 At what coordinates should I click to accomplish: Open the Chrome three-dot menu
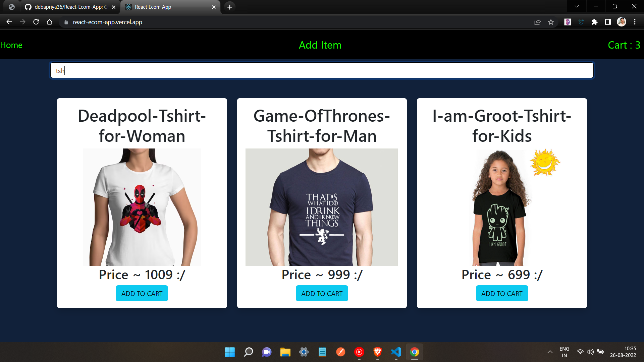tap(635, 22)
